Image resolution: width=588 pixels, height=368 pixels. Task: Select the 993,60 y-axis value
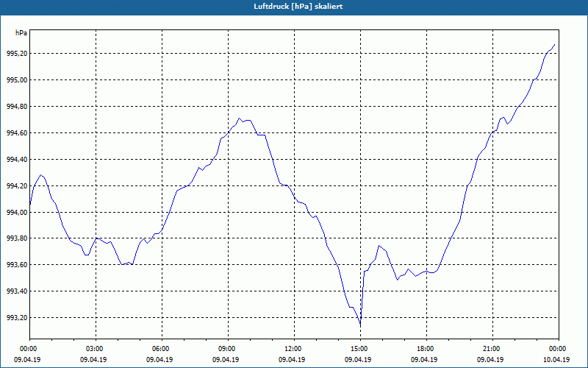(x=17, y=265)
